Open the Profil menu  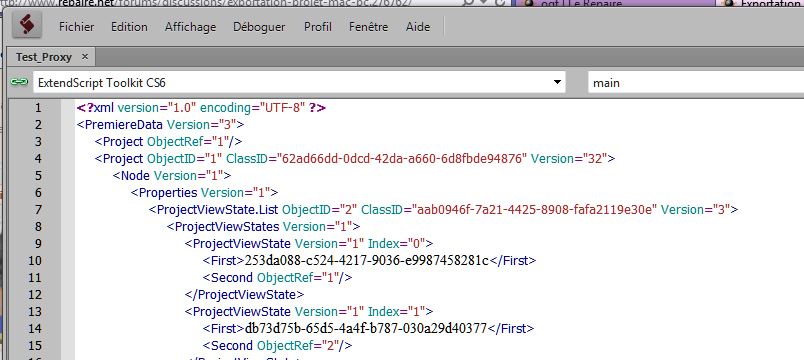tap(317, 27)
